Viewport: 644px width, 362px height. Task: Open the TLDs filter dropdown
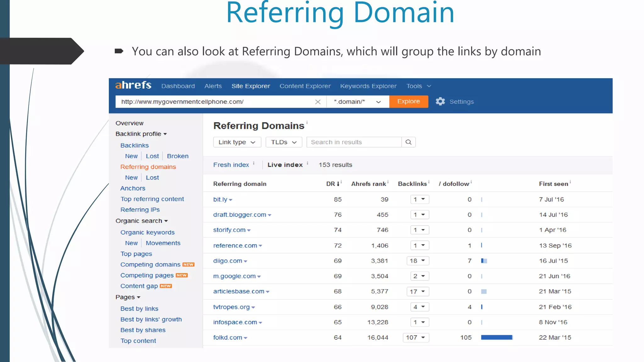click(x=284, y=142)
